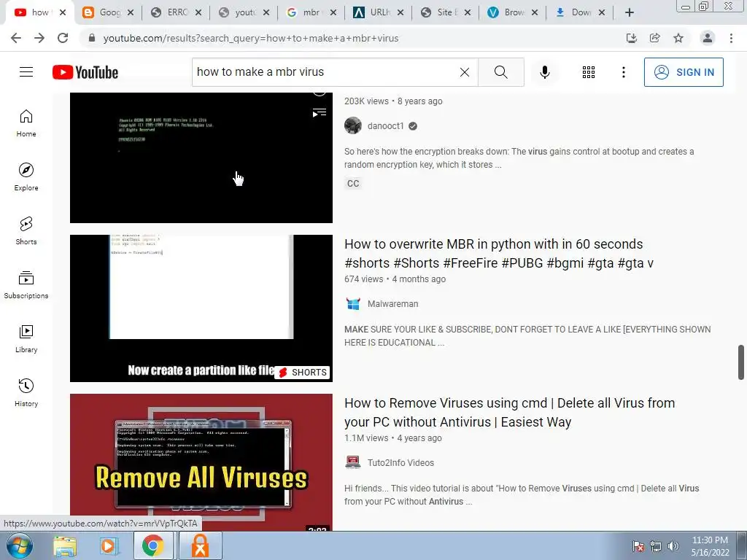Image resolution: width=747 pixels, height=560 pixels.
Task: Click the Tuto2Info Videos channel avatar
Action: click(x=353, y=462)
